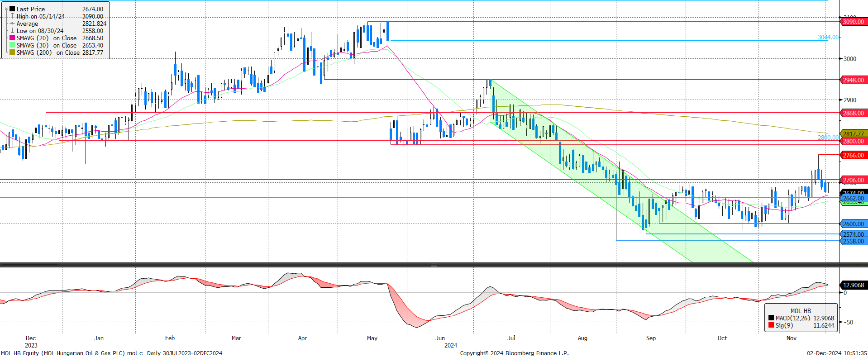The height and width of the screenshot is (357, 868).
Task: Click the 2600.00 blue support level tag
Action: point(854,224)
